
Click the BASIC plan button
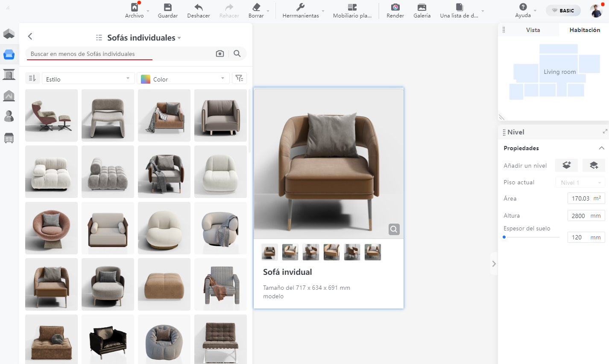[x=563, y=11]
